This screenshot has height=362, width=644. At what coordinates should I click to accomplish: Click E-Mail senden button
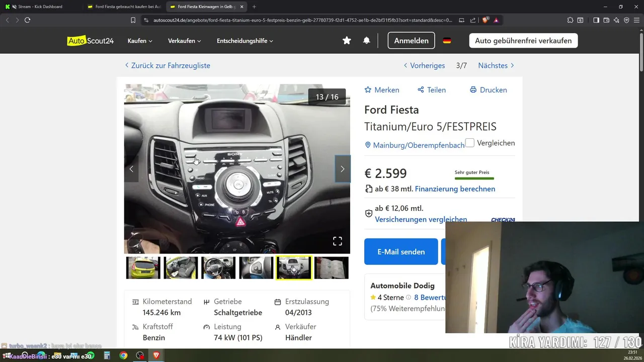click(x=401, y=251)
